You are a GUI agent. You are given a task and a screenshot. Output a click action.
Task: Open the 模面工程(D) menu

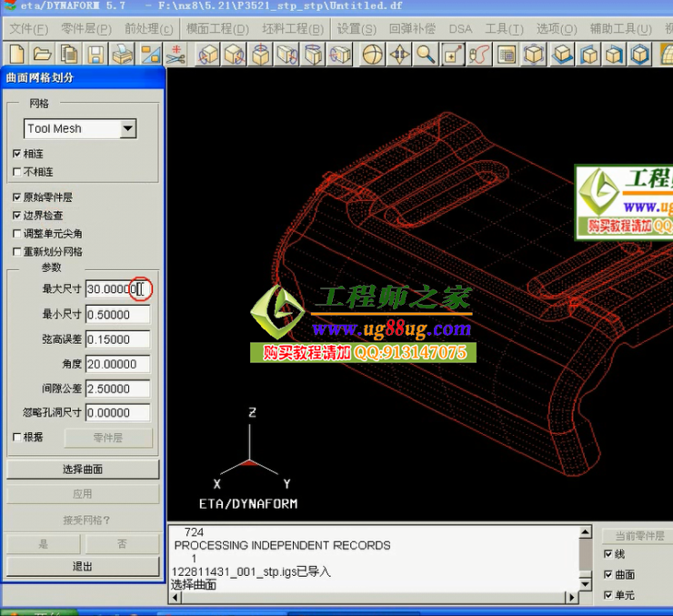pyautogui.click(x=217, y=29)
